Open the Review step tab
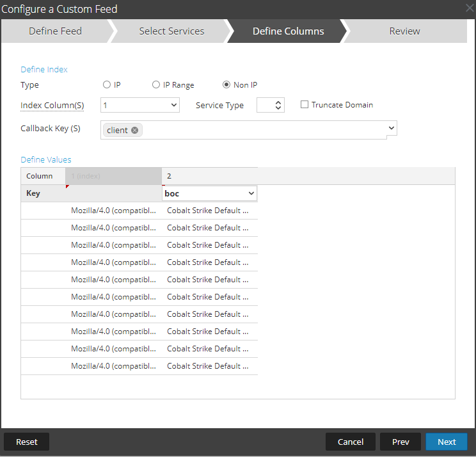This screenshot has width=476, height=457. point(404,31)
